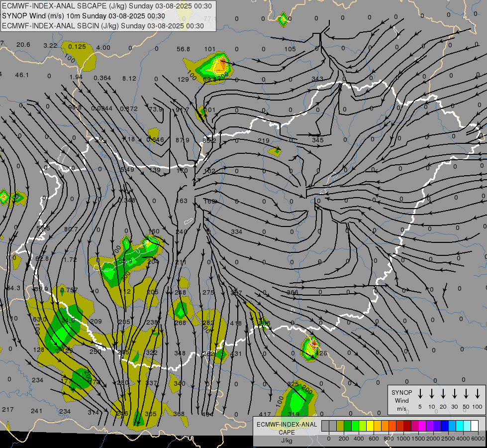
Task: Click the map value 62.8
Action: [x=42, y=259]
